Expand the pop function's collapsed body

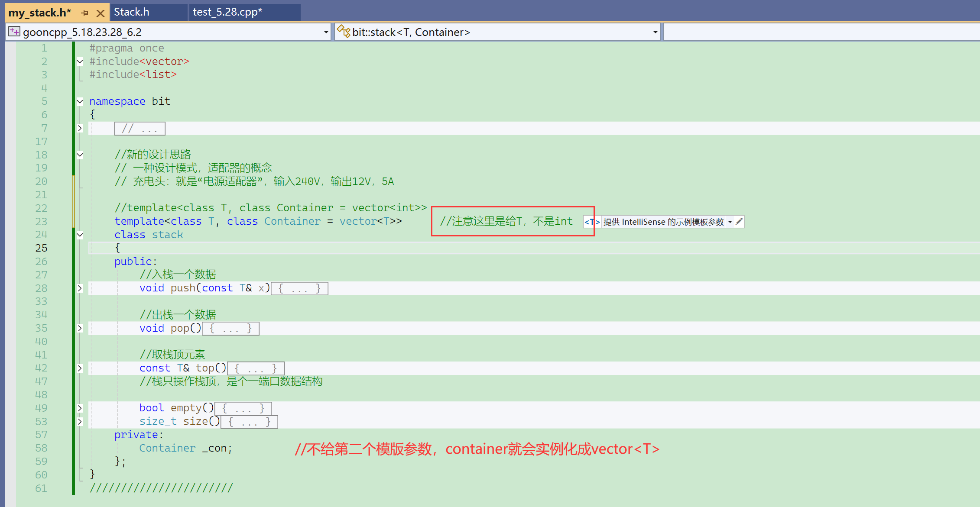click(80, 328)
